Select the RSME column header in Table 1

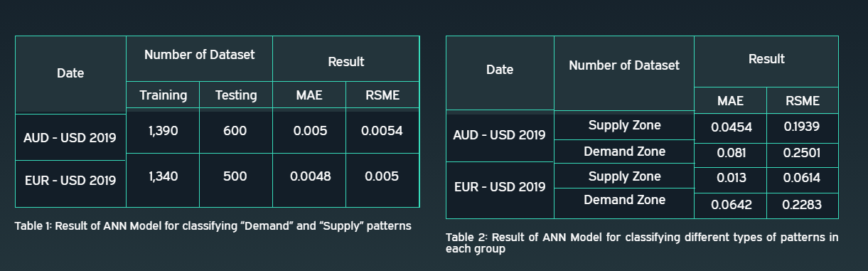pyautogui.click(x=382, y=95)
